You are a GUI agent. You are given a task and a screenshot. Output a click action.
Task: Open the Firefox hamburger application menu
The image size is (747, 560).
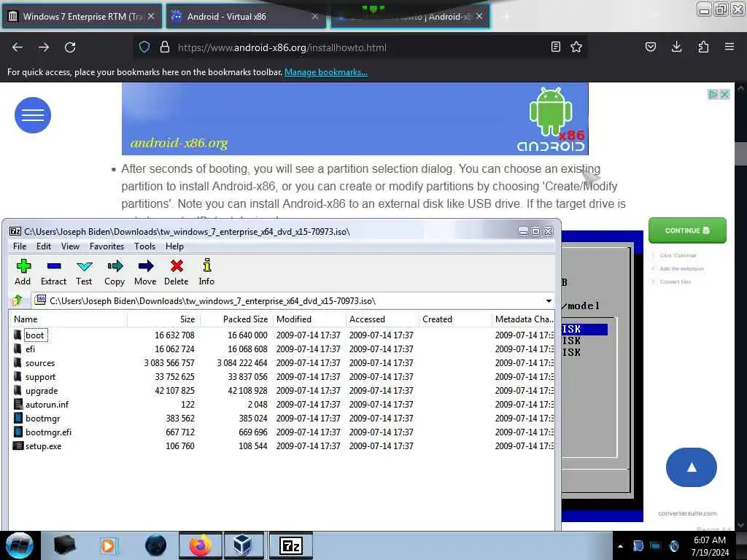(x=729, y=47)
